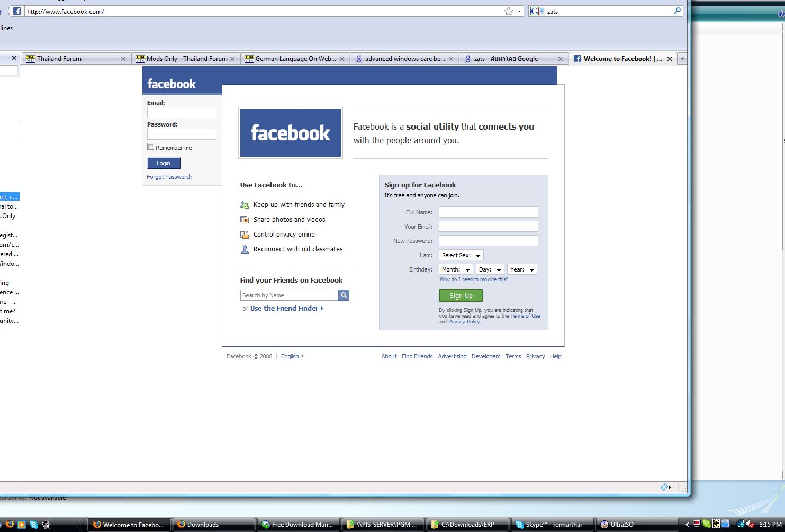Click the privacy padlock icon

(x=245, y=235)
